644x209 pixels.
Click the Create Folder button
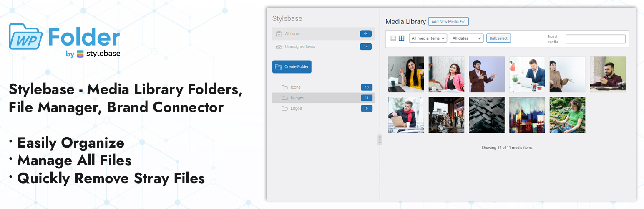pos(292,67)
